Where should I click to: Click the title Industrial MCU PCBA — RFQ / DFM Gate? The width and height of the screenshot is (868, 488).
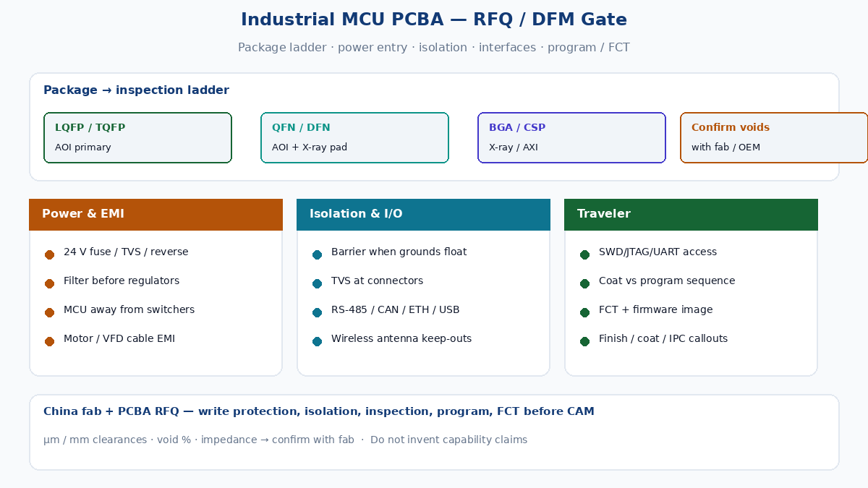pyautogui.click(x=434, y=20)
